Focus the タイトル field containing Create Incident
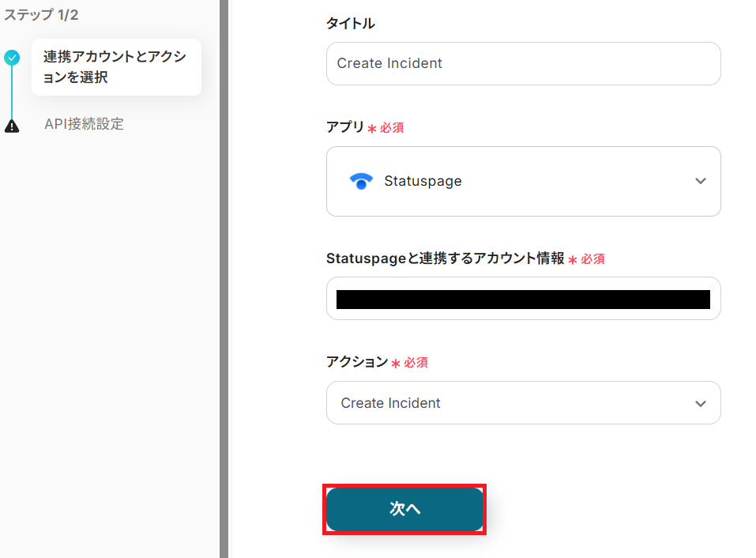 [523, 63]
